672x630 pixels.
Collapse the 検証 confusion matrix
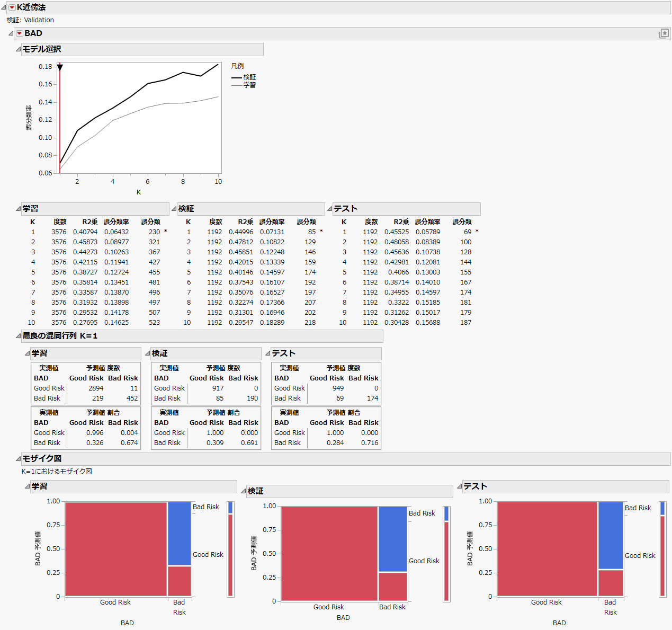point(147,353)
